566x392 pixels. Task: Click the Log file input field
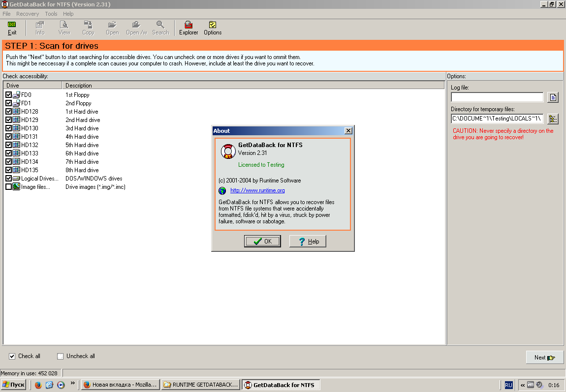[x=497, y=97]
